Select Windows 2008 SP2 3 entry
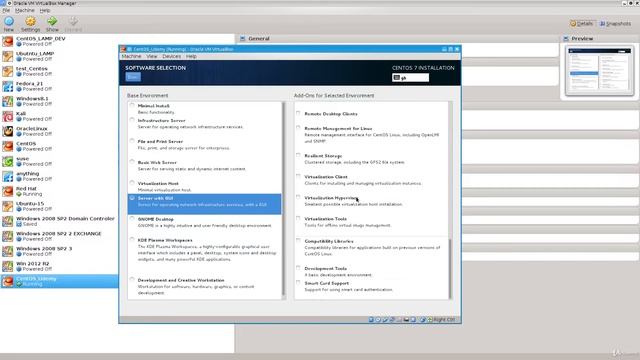 pos(59,251)
